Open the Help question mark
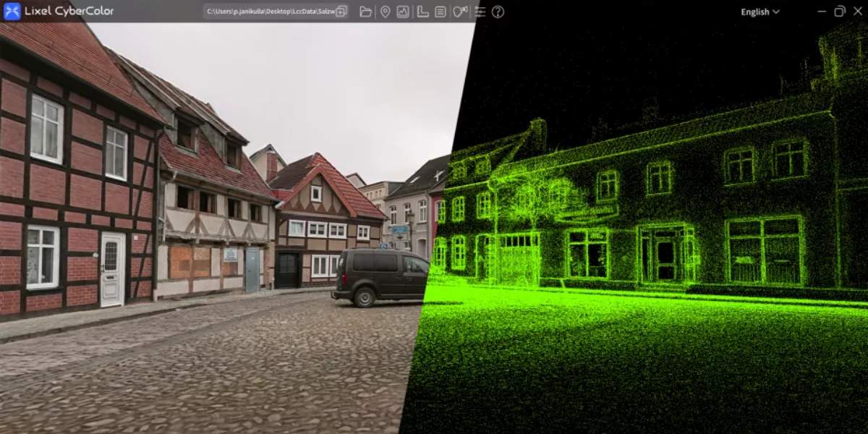868x434 pixels. click(x=498, y=12)
